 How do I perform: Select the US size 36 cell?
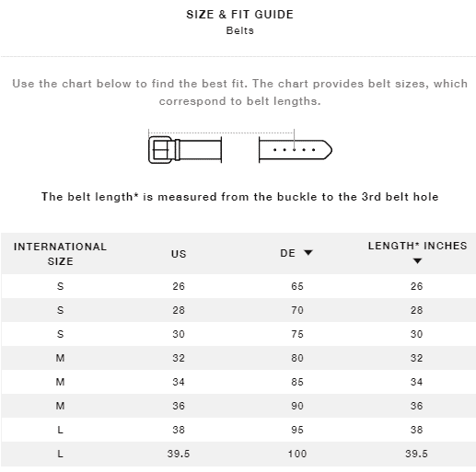coord(179,406)
